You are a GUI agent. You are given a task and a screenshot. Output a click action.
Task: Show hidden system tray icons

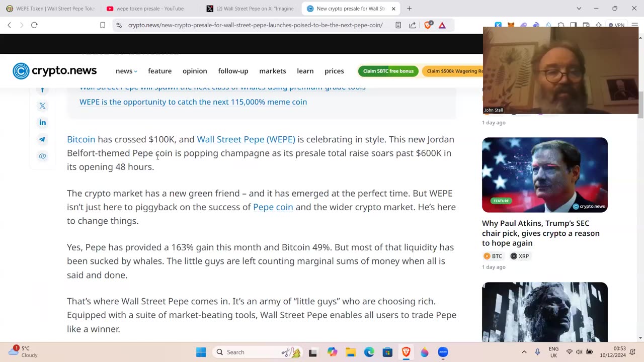(524, 352)
